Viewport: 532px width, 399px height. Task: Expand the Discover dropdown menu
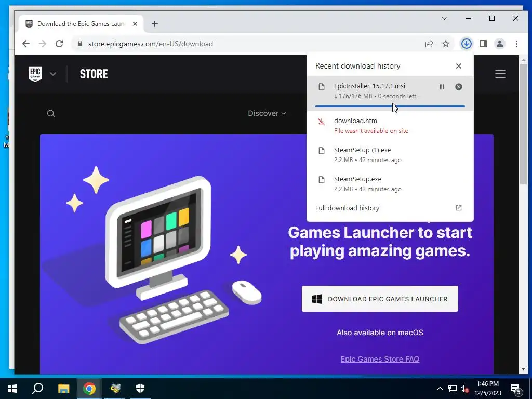tap(267, 113)
